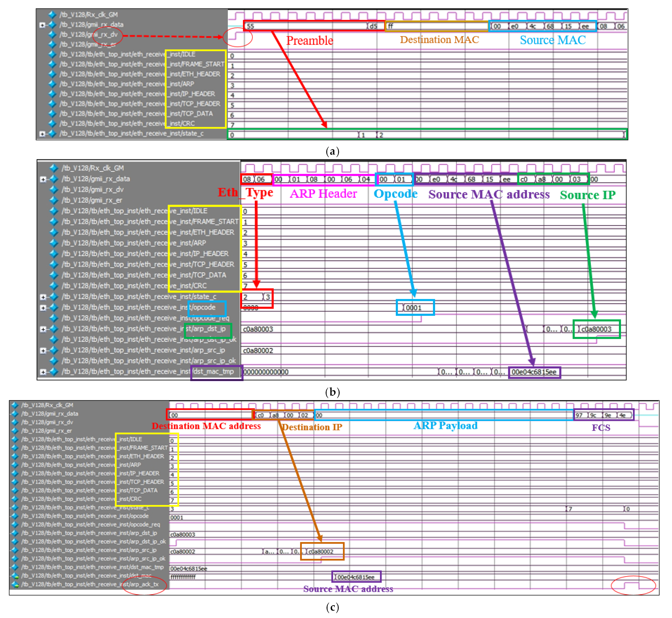
Task: Expand the state_c signal in panel (a)
Action: [x=42, y=134]
